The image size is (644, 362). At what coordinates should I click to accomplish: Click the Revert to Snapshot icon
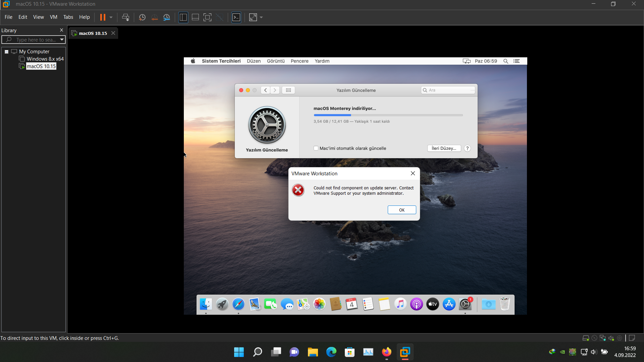click(x=154, y=17)
